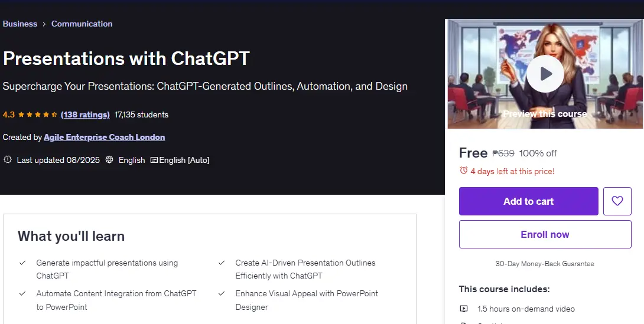Screen dimensions: 644x324
Task: Click 4 days left at this price
Action: click(x=512, y=171)
